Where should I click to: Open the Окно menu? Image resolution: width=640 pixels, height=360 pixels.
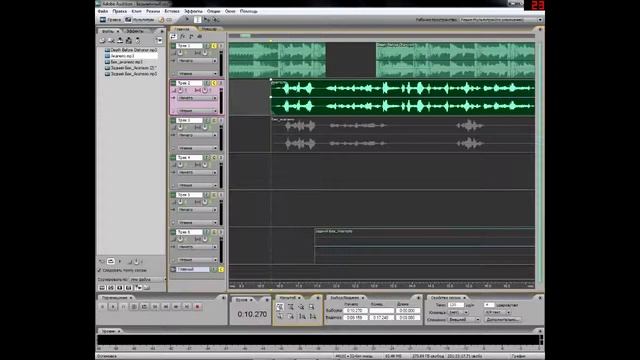[x=230, y=11]
